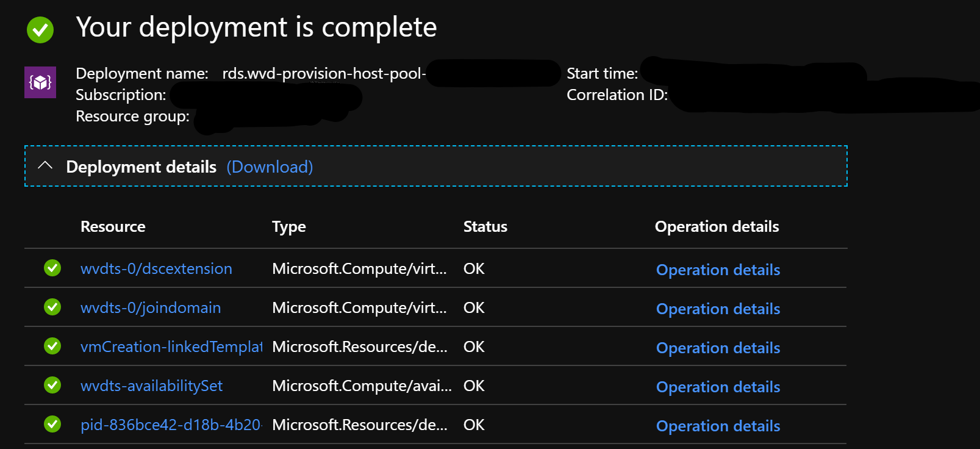The image size is (980, 449).
Task: Open the vmCreation-linkedTemplate resource
Action: point(171,347)
